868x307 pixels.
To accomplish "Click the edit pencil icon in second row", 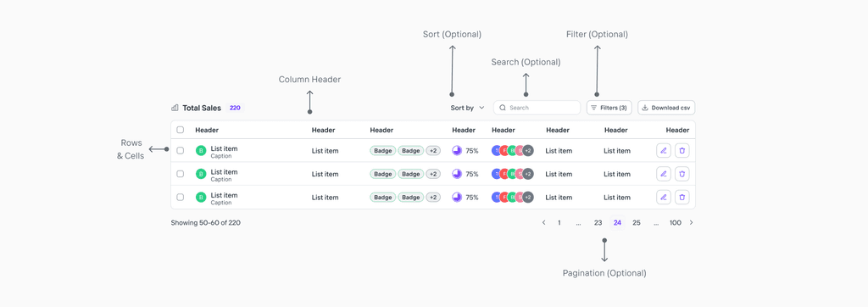I will click(663, 174).
